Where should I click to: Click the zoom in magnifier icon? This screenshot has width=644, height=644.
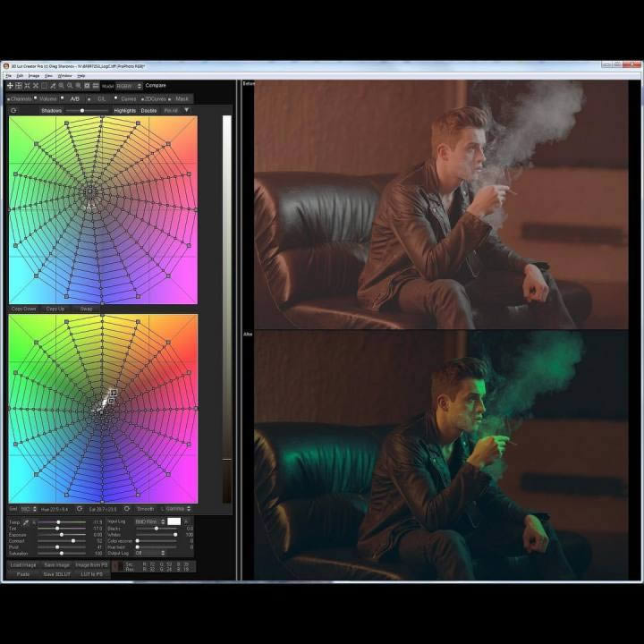tap(79, 86)
